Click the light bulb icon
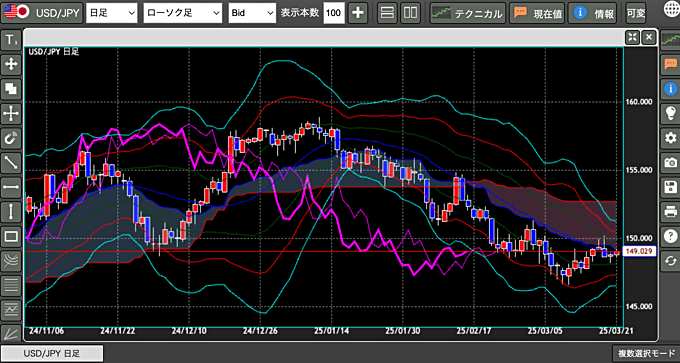This screenshot has width=680, height=363. coord(670,114)
